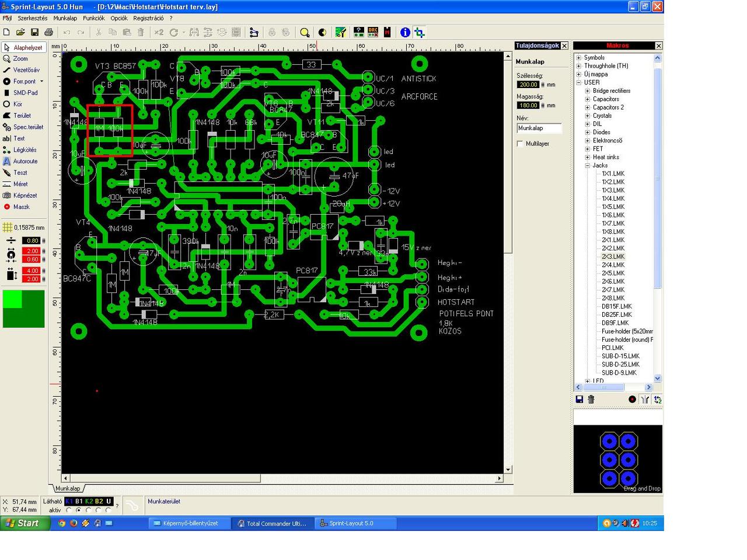This screenshot has height=560, width=747.
Task: Save the layout with the floppy icon
Action: point(34,33)
